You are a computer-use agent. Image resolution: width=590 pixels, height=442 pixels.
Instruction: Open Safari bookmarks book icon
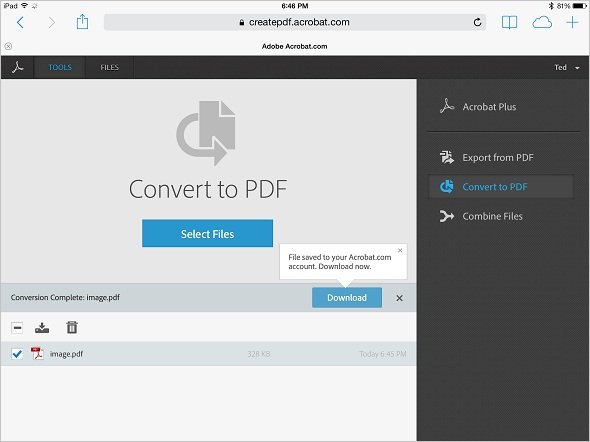point(509,23)
